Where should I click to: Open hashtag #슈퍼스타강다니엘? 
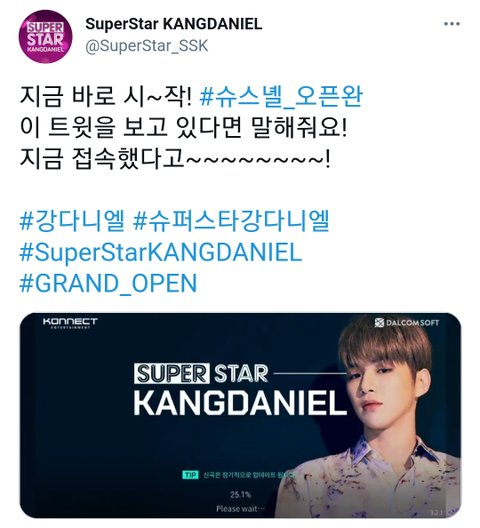231,221
